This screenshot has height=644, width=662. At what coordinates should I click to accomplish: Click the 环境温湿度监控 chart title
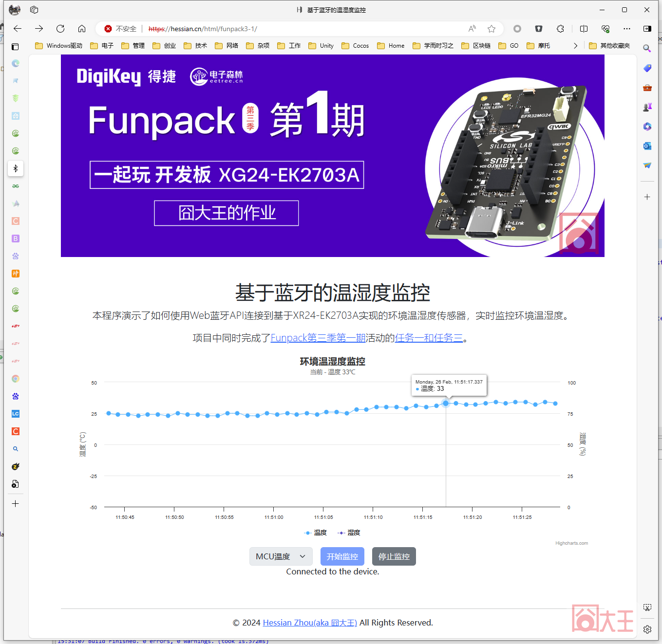click(x=333, y=361)
